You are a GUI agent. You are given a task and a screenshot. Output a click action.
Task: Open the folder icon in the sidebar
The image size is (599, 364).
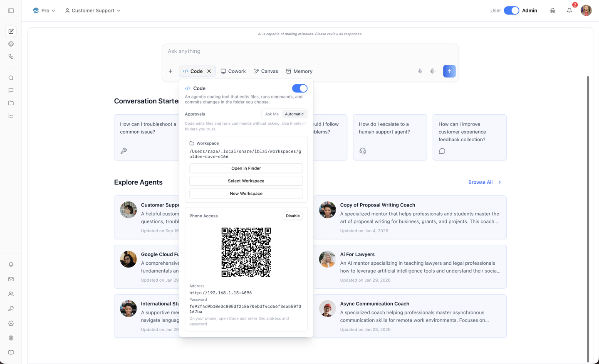pyautogui.click(x=11, y=103)
